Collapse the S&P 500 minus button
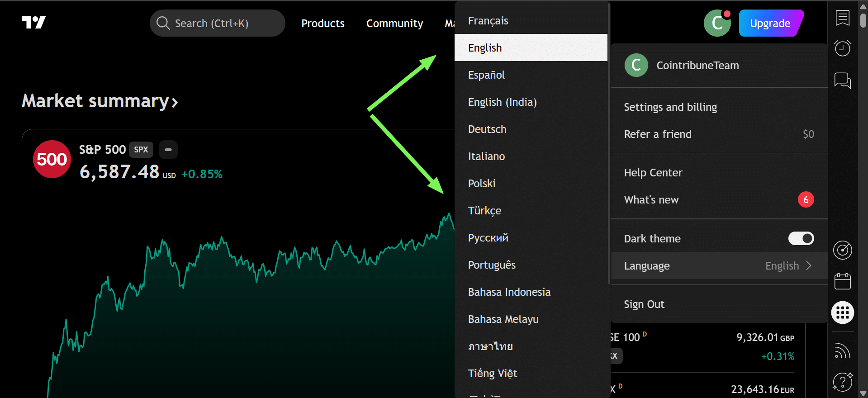Viewport: 868px width, 398px height. pyautogui.click(x=168, y=150)
